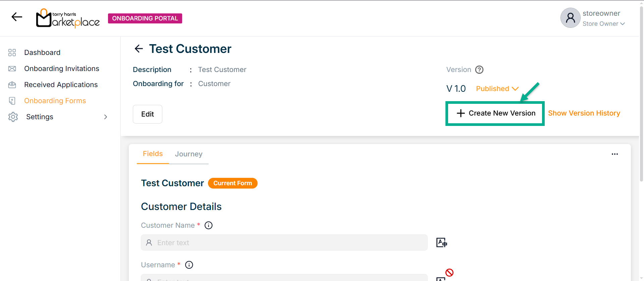
Task: Open Onboarding Invitations from sidebar
Action: pyautogui.click(x=62, y=69)
